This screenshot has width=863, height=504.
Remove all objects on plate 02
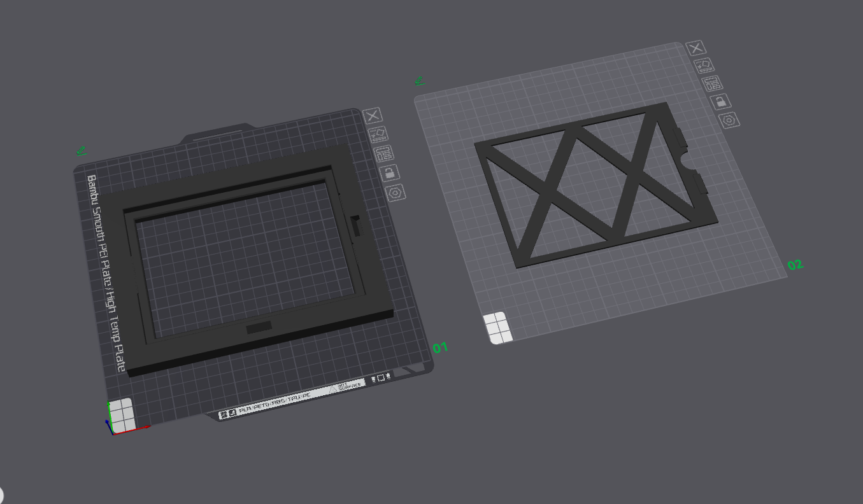click(696, 48)
